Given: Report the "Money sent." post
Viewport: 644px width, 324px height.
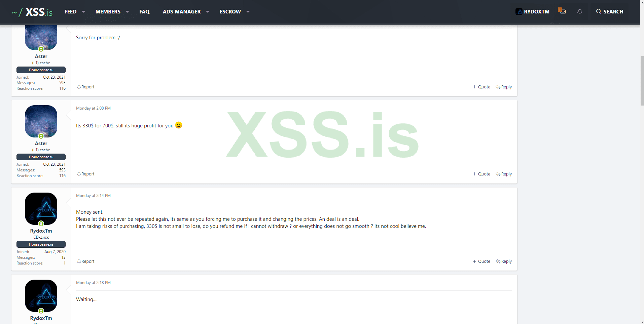Looking at the screenshot, I should (86, 261).
